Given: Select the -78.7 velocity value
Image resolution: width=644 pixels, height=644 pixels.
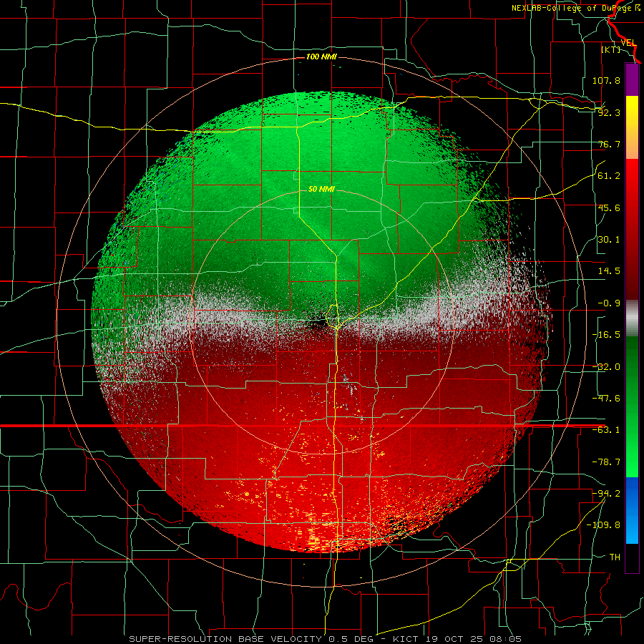Looking at the screenshot, I should point(606,462).
